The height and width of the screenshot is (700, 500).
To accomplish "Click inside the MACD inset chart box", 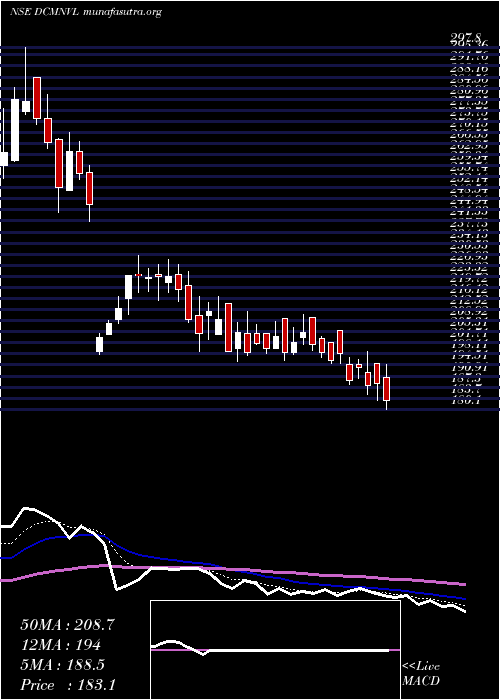I will 275,650.
